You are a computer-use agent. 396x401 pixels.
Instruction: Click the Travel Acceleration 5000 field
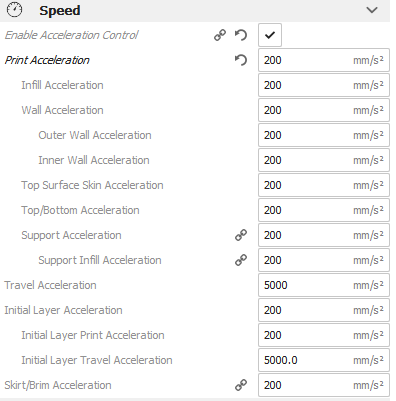324,285
